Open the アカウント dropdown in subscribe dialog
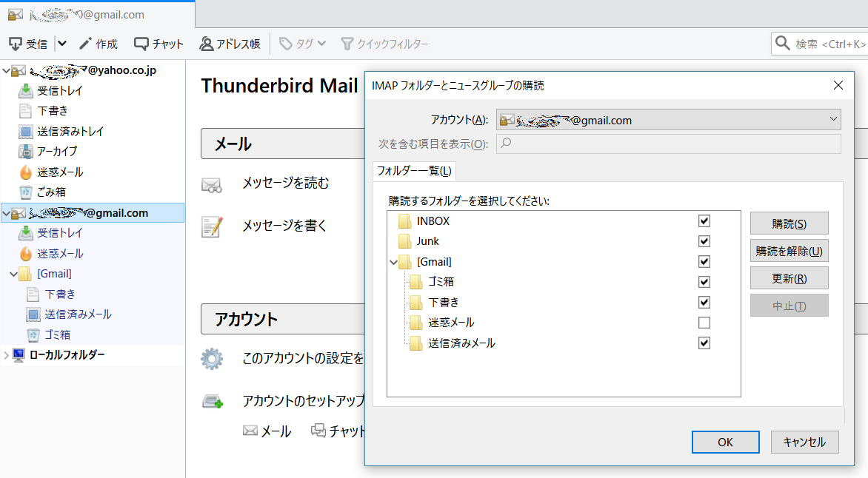The image size is (868, 478). 668,120
